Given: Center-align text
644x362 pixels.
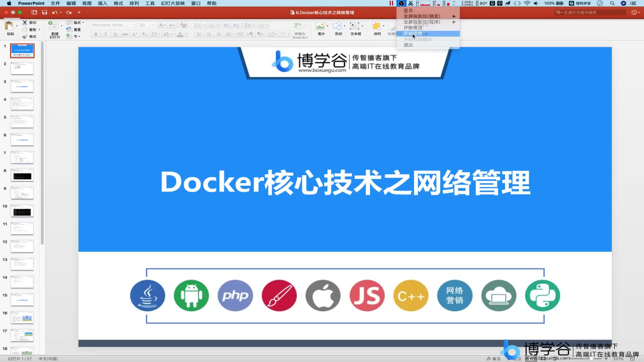Looking at the screenshot, I should [x=209, y=34].
